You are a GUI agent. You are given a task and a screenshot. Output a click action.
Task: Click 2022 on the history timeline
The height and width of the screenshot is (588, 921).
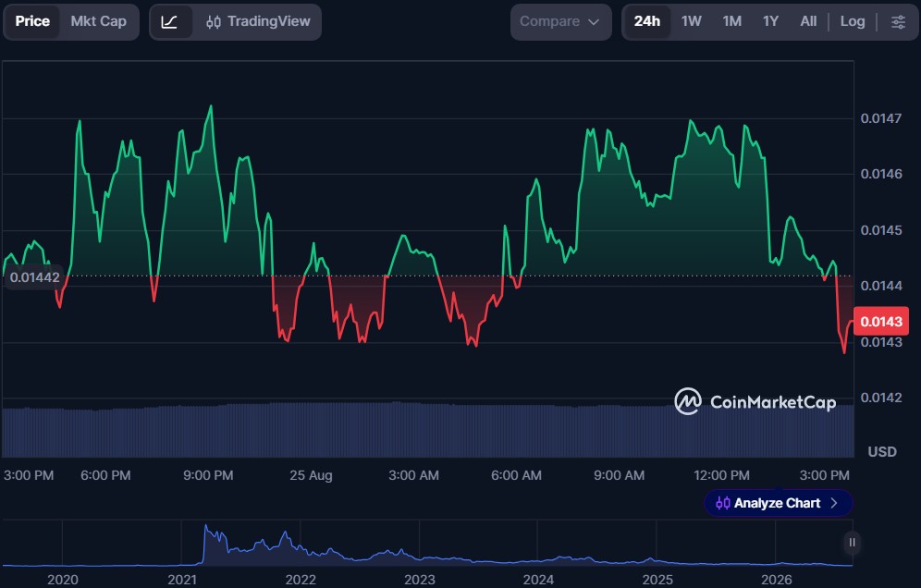click(301, 580)
